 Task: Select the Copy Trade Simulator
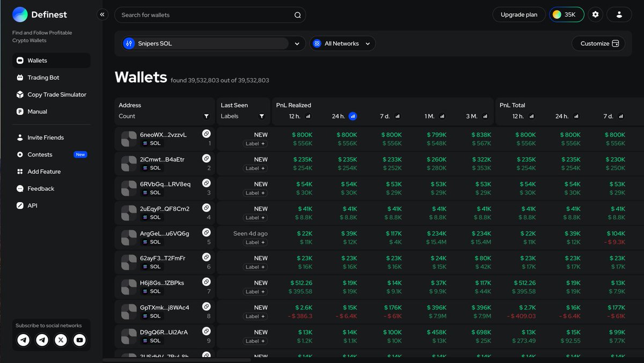tap(56, 94)
